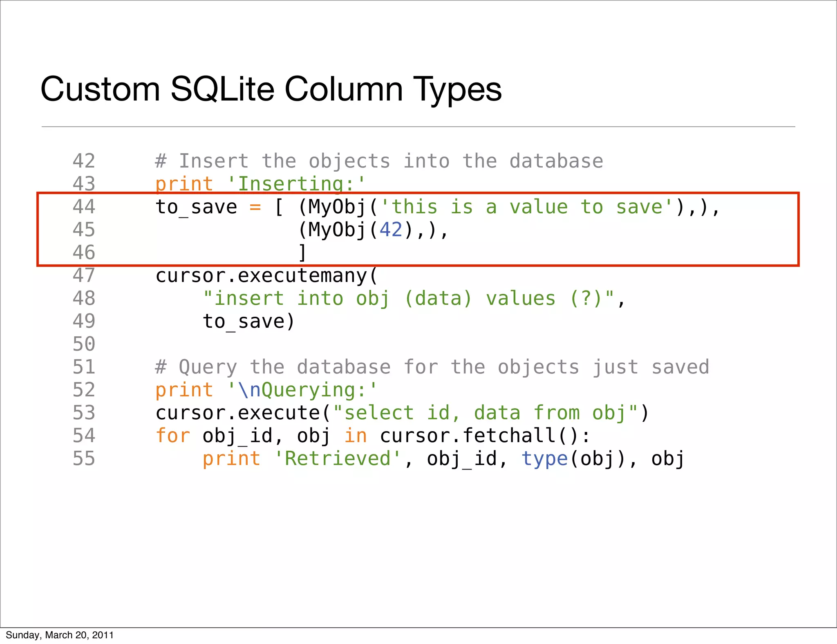Click the string '\nQuerying:' on line 52
The image size is (837, 644).
(x=302, y=390)
